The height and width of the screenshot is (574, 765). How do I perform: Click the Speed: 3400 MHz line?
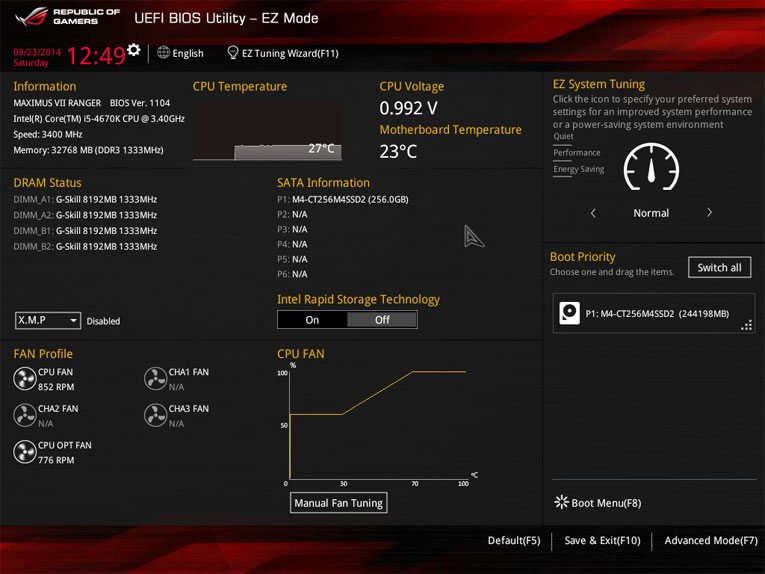pyautogui.click(x=48, y=134)
